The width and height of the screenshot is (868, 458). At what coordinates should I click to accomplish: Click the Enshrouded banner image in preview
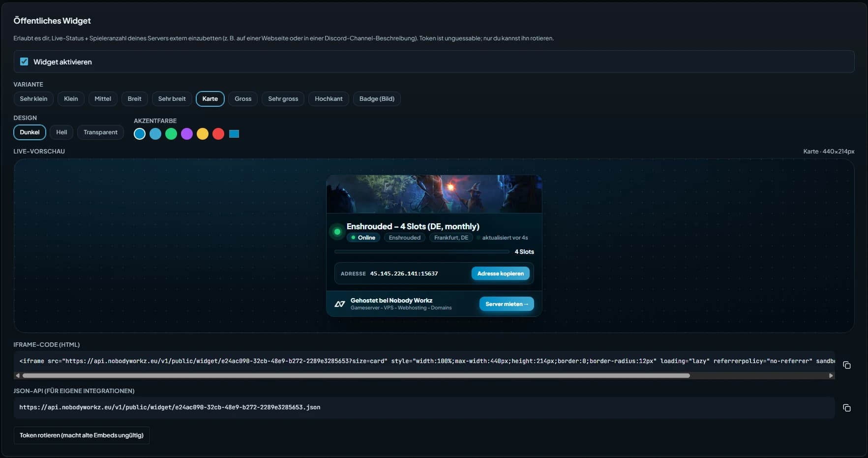pos(434,194)
